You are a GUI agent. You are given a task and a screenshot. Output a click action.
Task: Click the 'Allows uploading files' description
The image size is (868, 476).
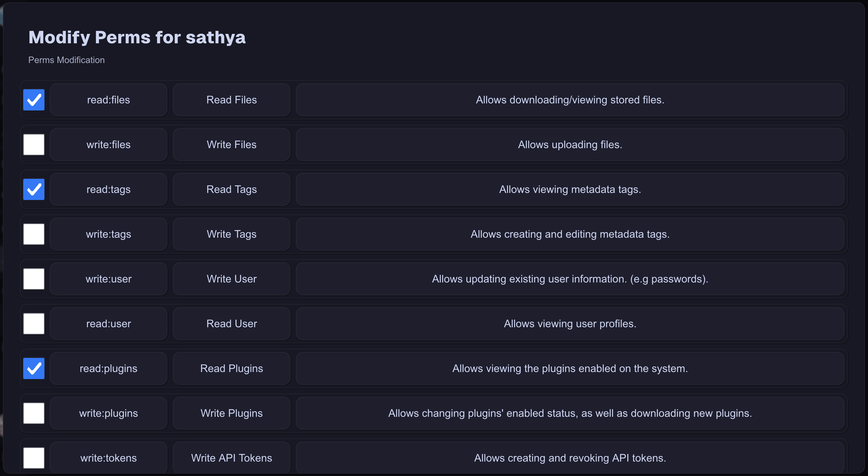click(x=570, y=145)
